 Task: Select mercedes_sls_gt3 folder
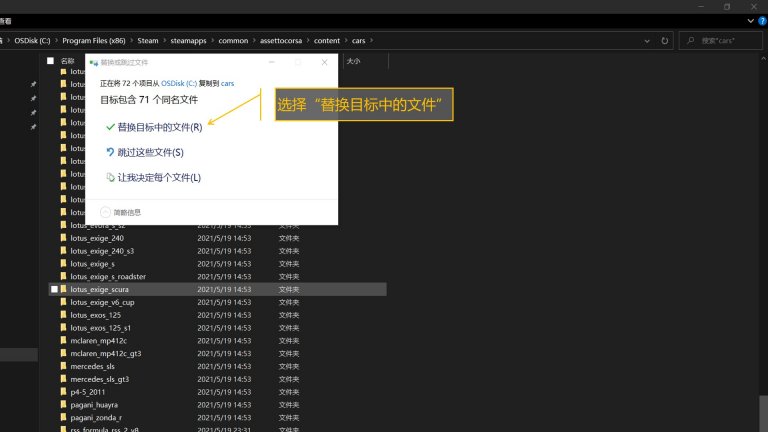100,379
